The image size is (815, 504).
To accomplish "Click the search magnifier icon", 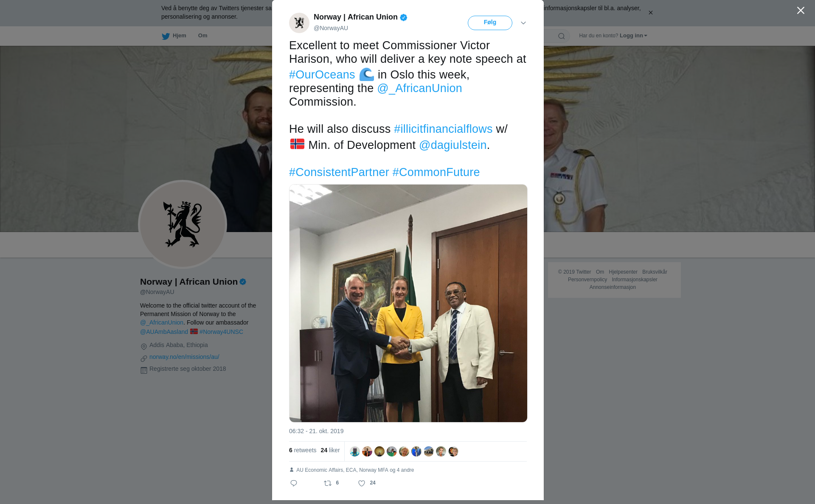I will (562, 36).
